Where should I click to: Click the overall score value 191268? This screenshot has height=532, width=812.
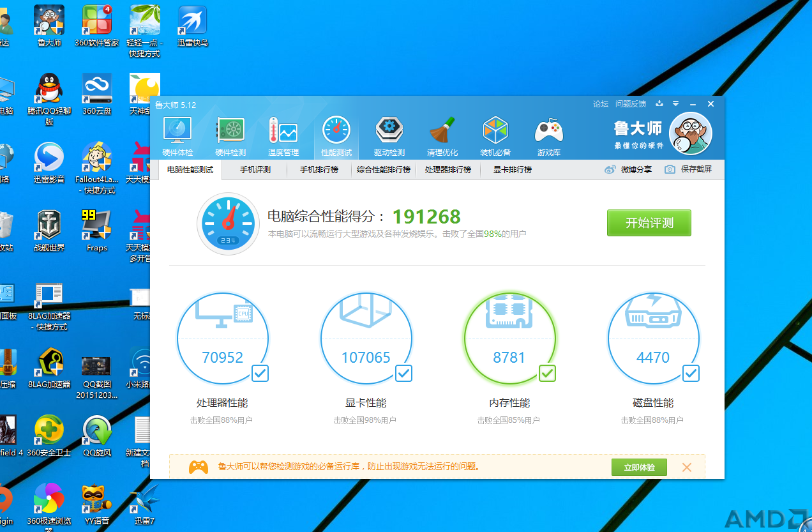pyautogui.click(x=426, y=217)
